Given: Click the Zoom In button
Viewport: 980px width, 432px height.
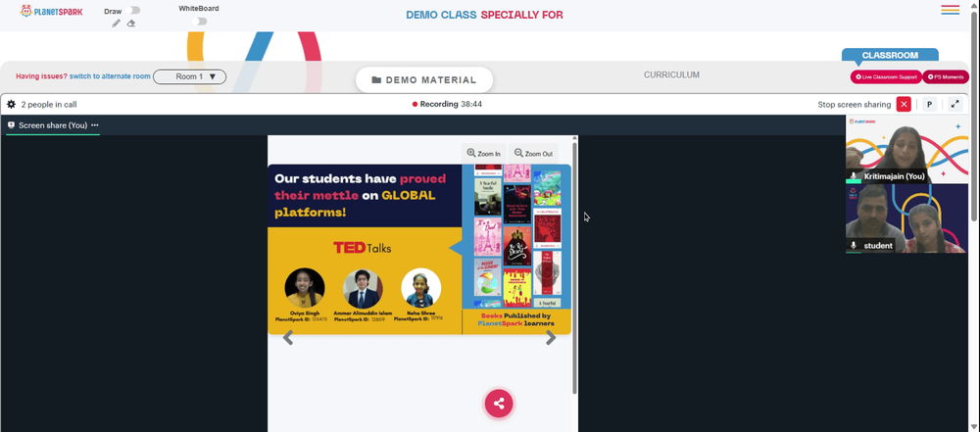Looking at the screenshot, I should 484,153.
